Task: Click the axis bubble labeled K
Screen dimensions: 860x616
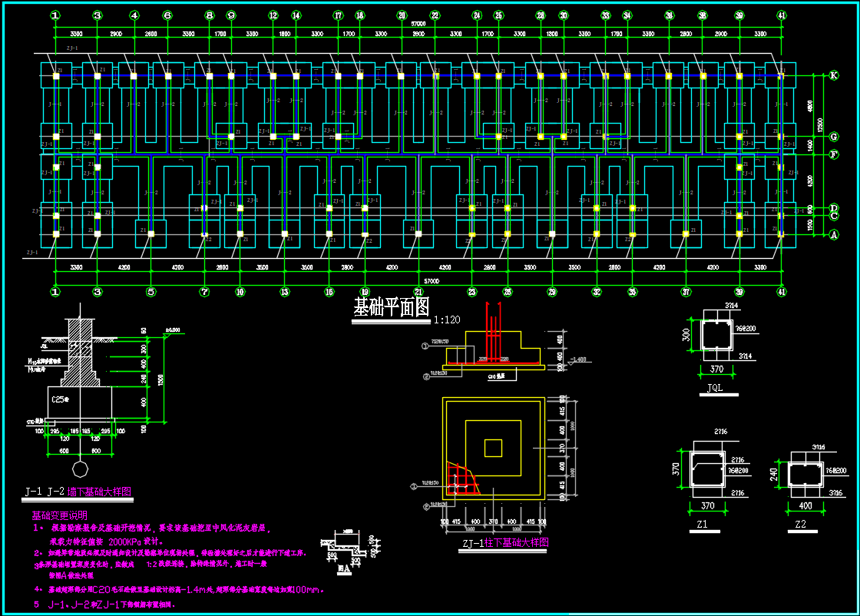Action: pos(834,76)
